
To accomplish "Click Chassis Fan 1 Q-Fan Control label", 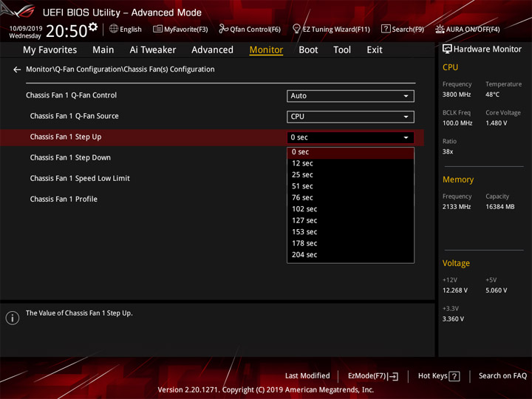I will 71,95.
